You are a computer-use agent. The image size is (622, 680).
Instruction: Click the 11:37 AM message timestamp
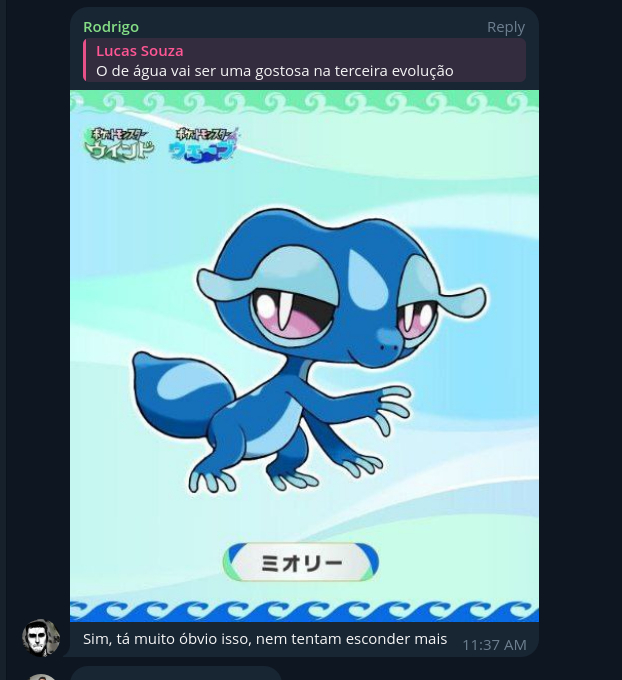[x=494, y=645]
